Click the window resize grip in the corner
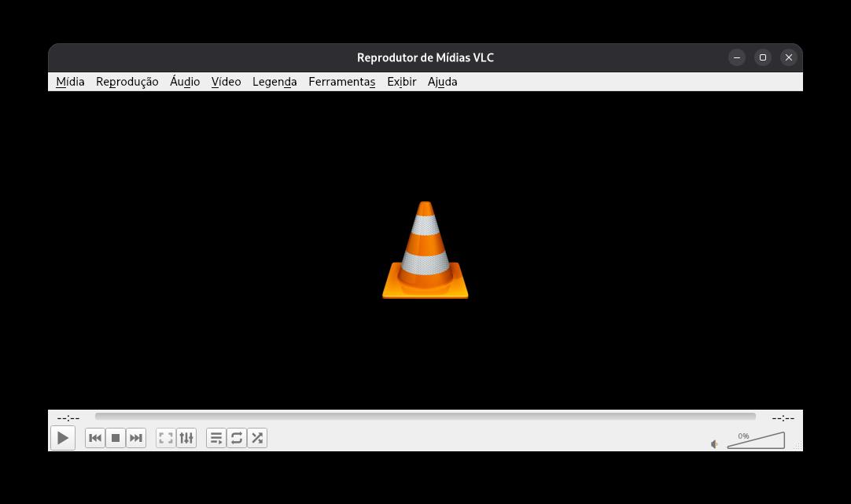The height and width of the screenshot is (504, 851). (798, 446)
